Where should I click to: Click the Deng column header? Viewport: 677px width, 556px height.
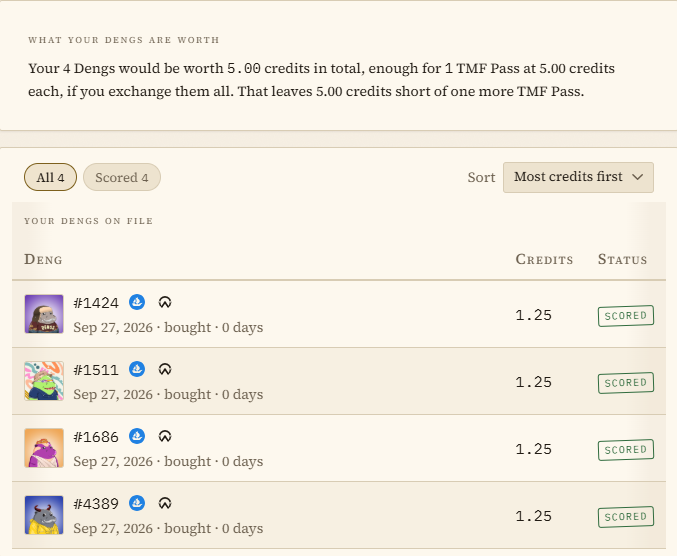click(43, 259)
